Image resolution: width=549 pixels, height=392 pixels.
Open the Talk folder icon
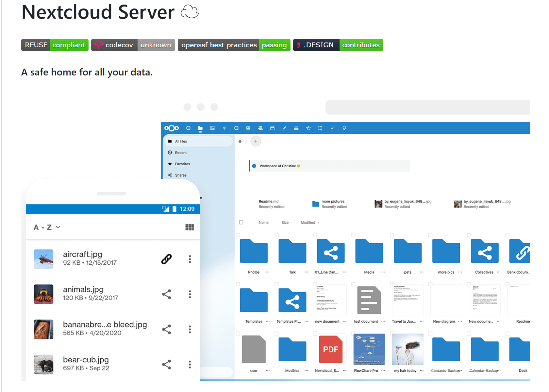click(x=292, y=251)
